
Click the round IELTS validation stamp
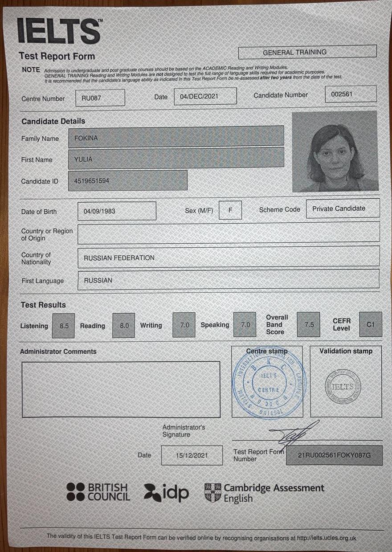click(343, 386)
